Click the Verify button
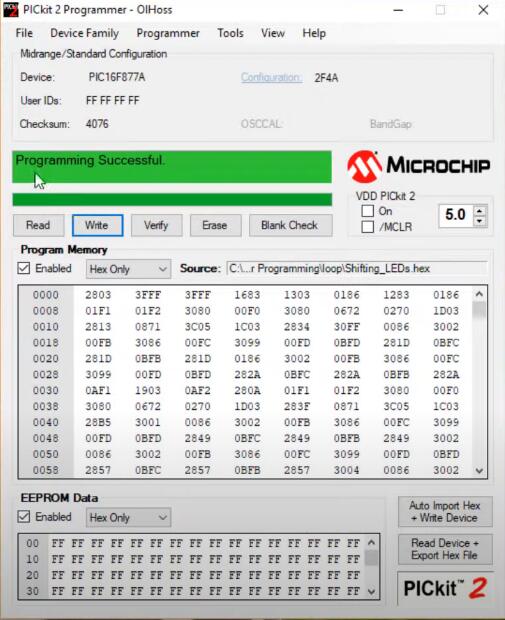Viewport: 505px width, 620px height. [156, 225]
